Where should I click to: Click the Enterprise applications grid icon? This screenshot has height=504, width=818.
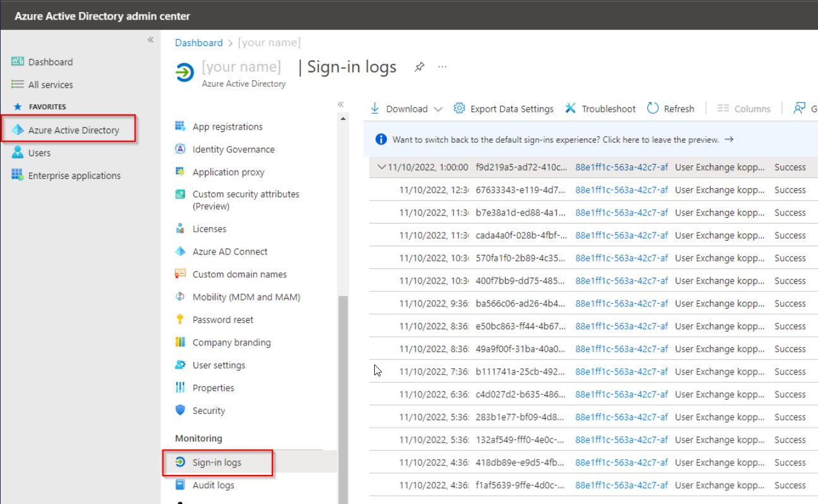click(18, 175)
